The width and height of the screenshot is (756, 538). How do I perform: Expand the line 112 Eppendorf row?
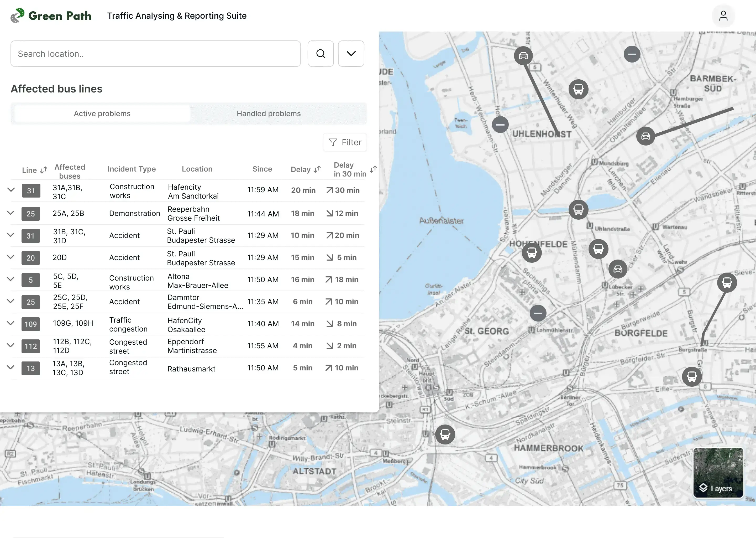click(11, 345)
